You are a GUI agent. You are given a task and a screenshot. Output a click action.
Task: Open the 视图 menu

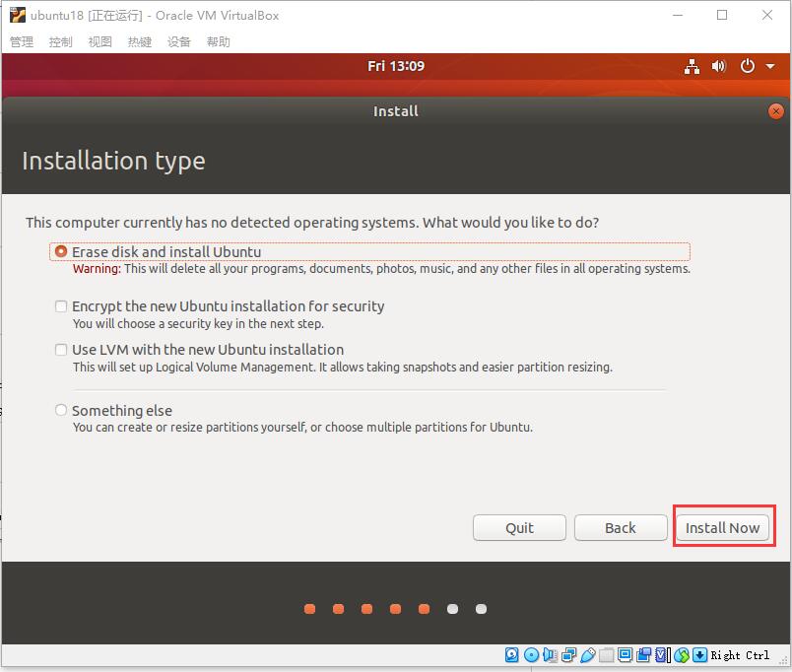(100, 41)
